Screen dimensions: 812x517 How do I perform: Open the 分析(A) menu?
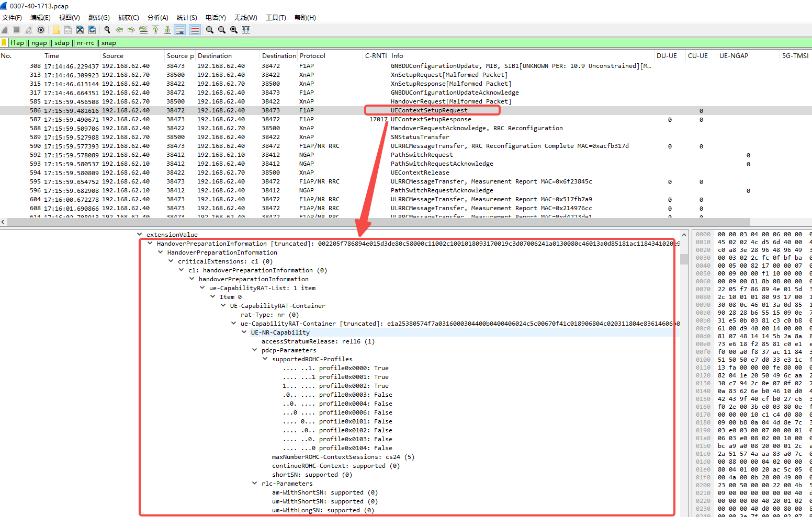tap(158, 18)
